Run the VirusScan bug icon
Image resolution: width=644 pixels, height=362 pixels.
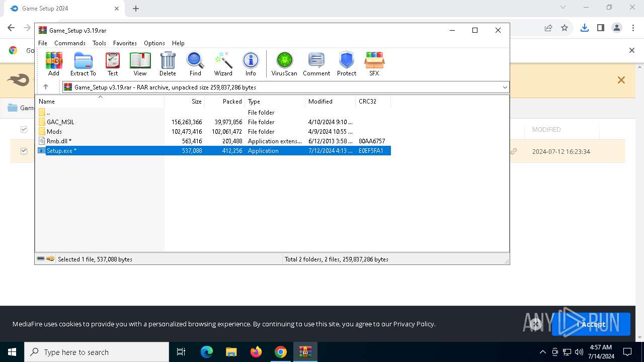[x=284, y=64]
